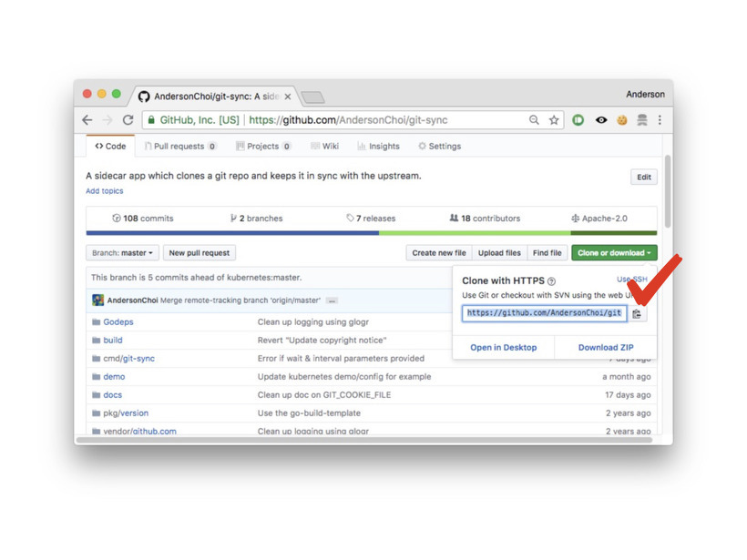Screen dimensions: 747x560
Task: Click the Create new file button
Action: click(x=439, y=253)
